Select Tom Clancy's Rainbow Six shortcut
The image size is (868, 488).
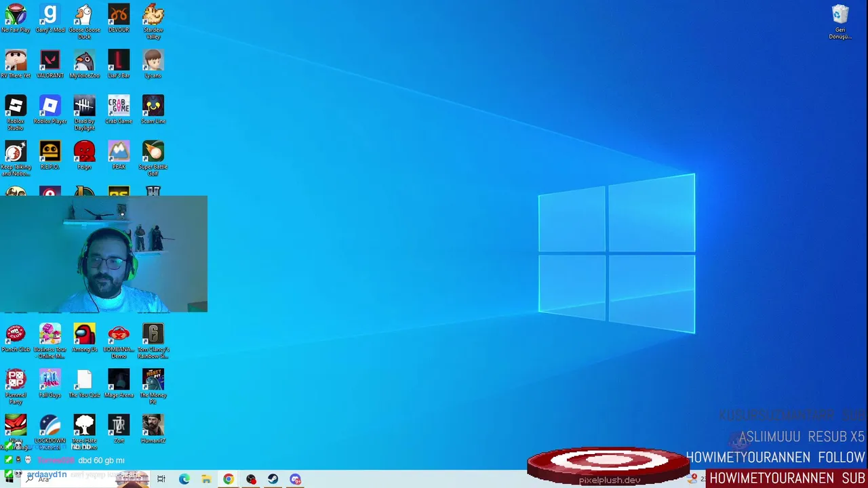click(153, 341)
